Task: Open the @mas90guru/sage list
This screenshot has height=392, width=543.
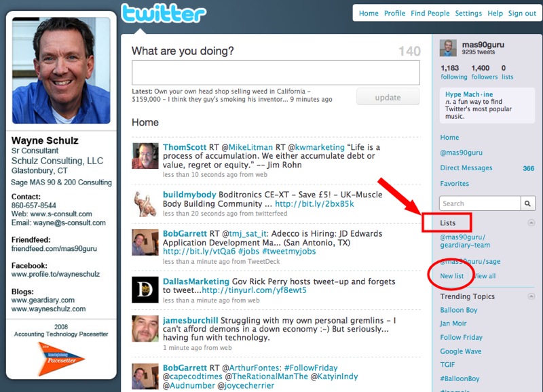Action: (x=470, y=261)
